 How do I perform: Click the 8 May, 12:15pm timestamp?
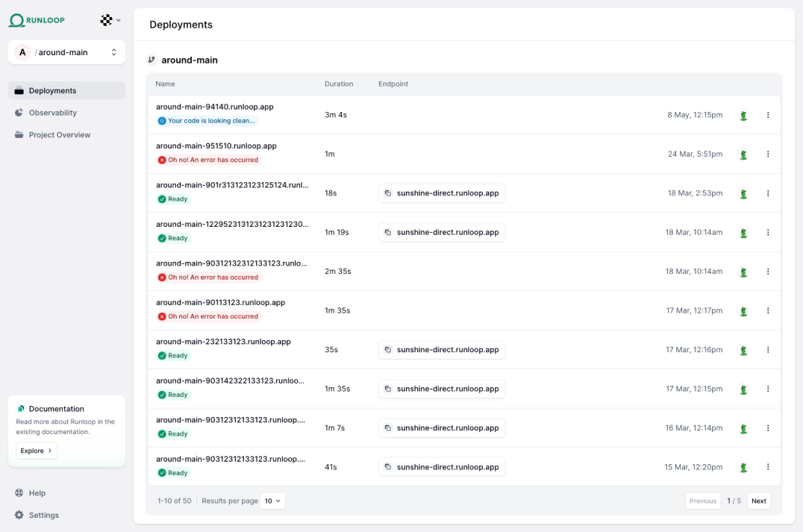pos(695,115)
